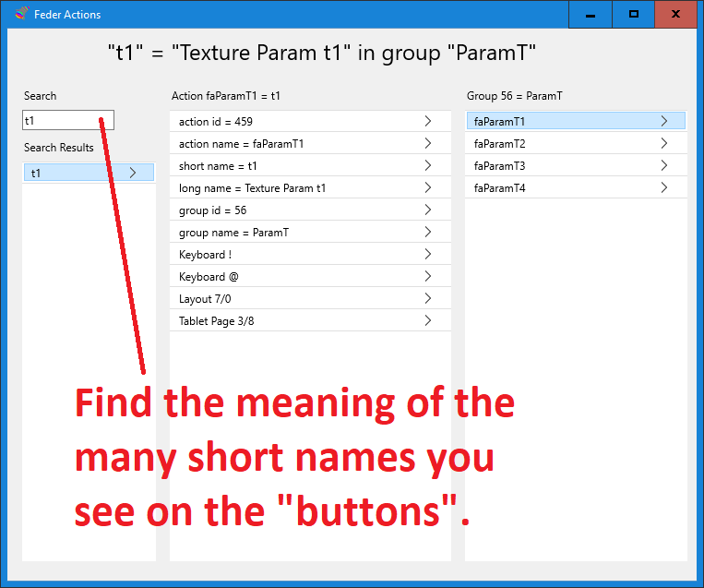704x588 pixels.
Task: Click chevron on 'group id = 56' row
Action: point(428,210)
